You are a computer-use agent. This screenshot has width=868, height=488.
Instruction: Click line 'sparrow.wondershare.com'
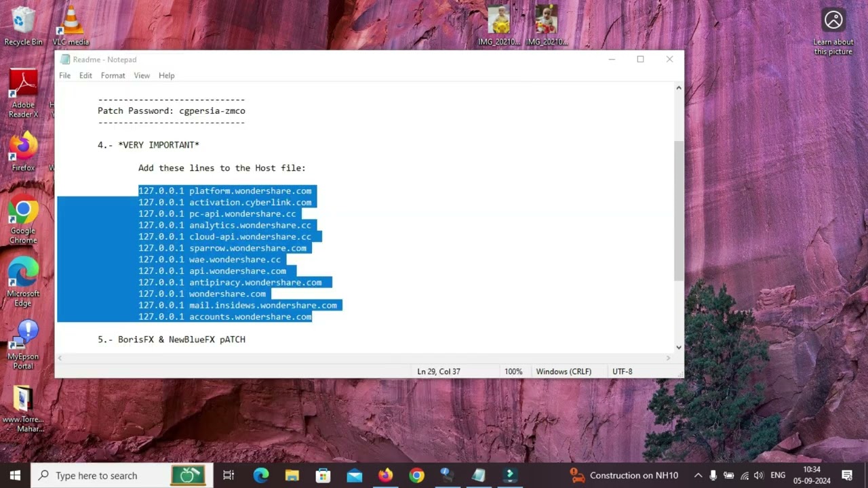(222, 248)
